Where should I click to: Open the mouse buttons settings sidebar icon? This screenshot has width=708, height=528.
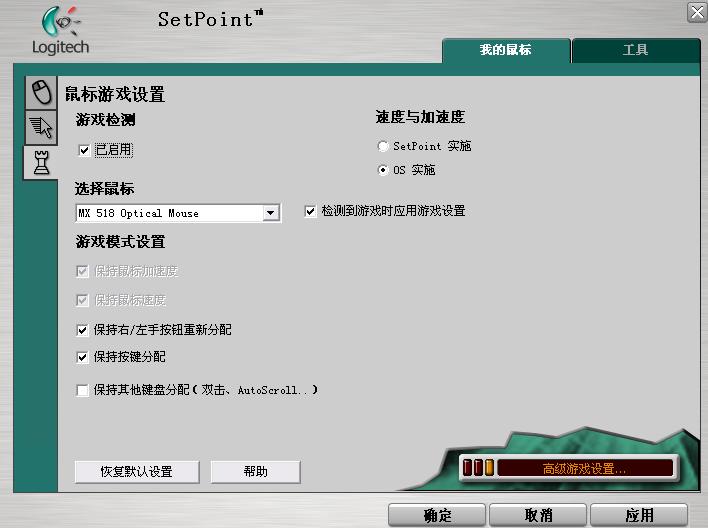coord(40,93)
